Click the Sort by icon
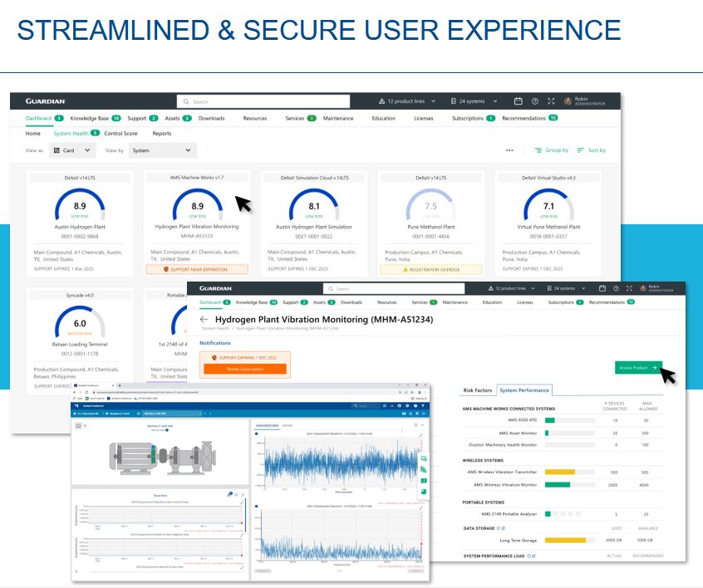This screenshot has height=588, width=703. click(581, 150)
